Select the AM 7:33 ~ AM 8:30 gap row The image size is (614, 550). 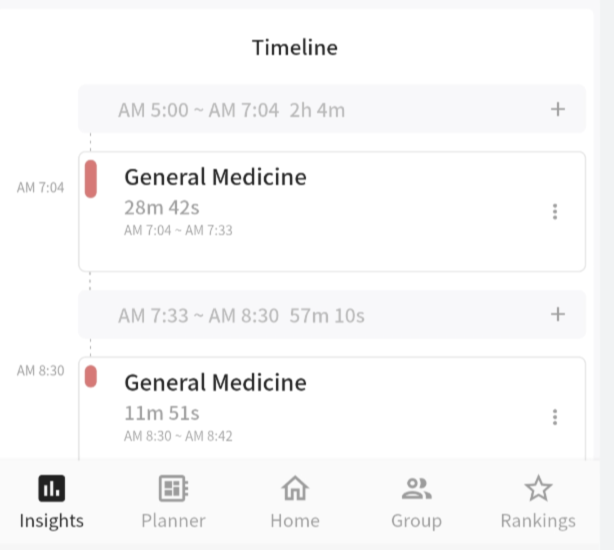300,316
